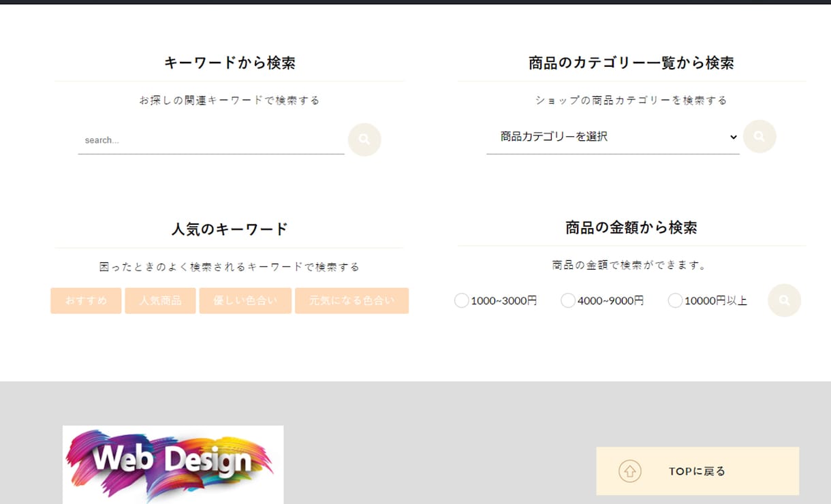Select the 4000~9000円 radio option
Screen dimensions: 831x504
568,300
